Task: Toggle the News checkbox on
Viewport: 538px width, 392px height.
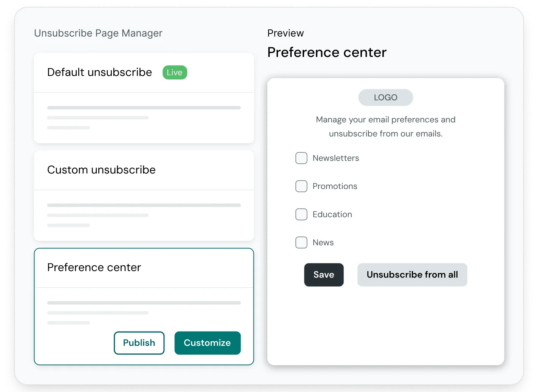Action: click(x=301, y=242)
